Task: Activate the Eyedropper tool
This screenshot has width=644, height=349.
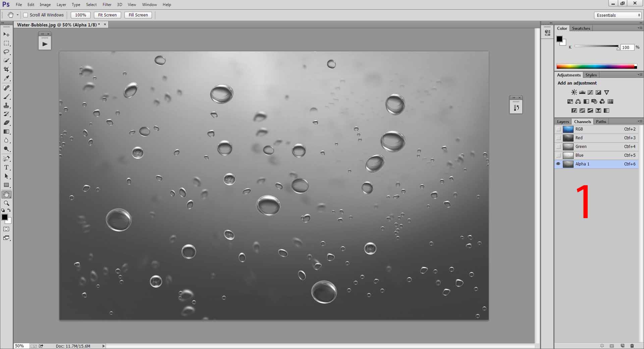Action: click(x=6, y=78)
